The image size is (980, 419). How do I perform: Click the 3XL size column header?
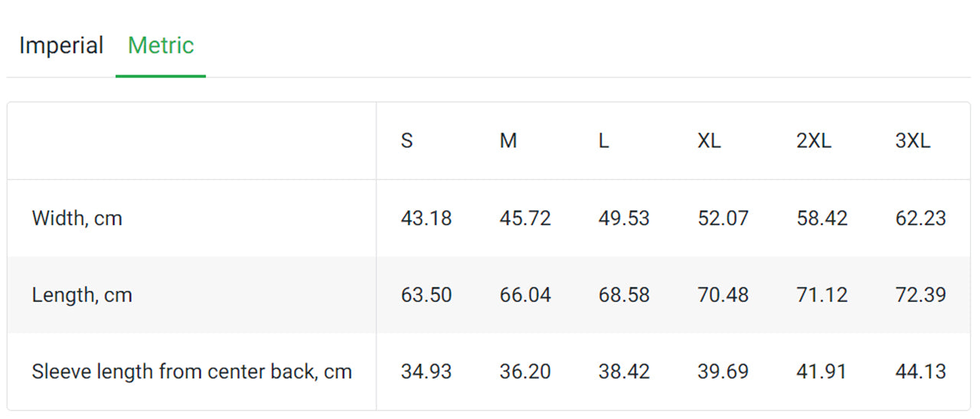click(x=913, y=141)
